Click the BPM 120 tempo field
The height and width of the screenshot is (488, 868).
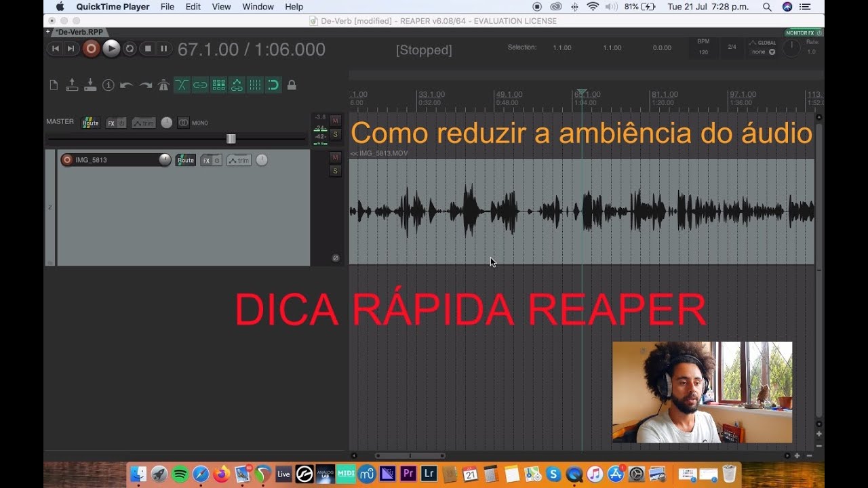(703, 47)
